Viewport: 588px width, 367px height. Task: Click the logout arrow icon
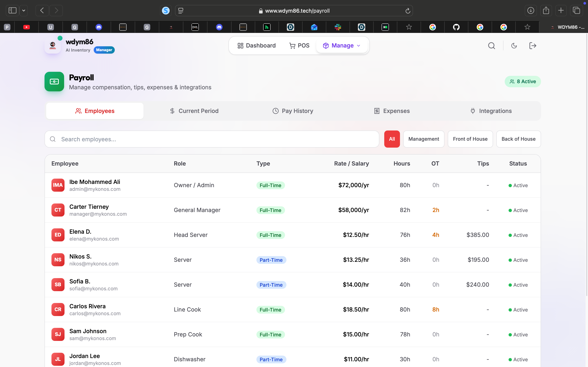point(533,46)
